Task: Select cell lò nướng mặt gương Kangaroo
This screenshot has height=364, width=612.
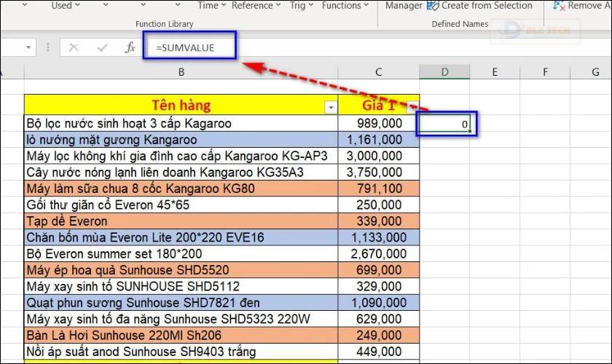Action: (x=181, y=140)
